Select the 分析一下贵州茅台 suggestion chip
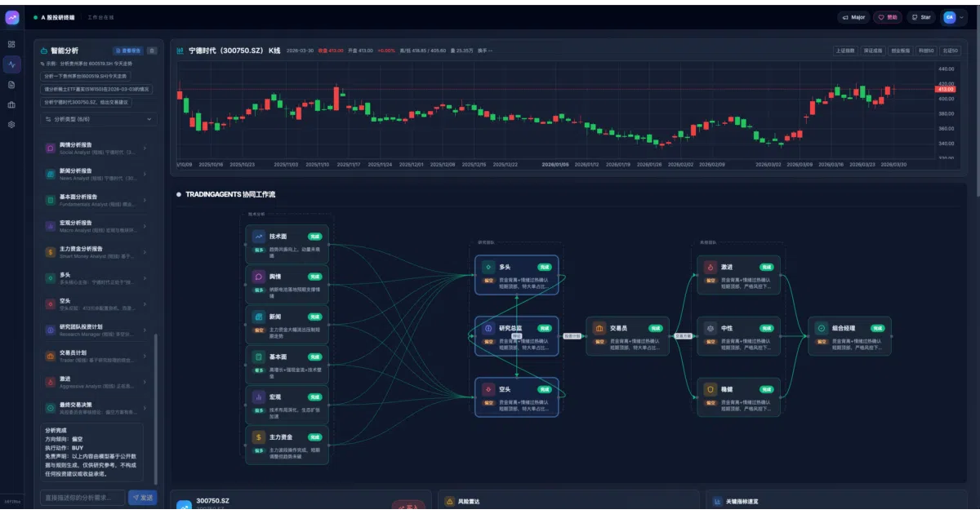This screenshot has width=980, height=514. point(87,76)
